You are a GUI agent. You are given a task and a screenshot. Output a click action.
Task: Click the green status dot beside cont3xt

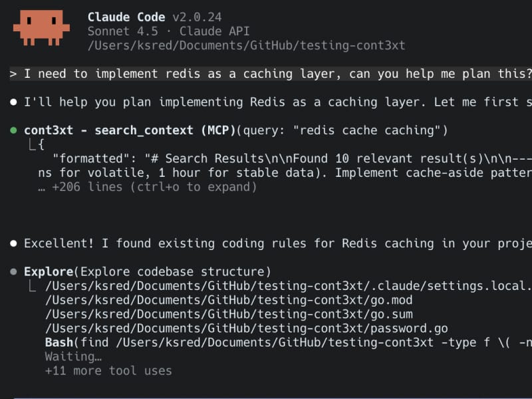pos(13,130)
